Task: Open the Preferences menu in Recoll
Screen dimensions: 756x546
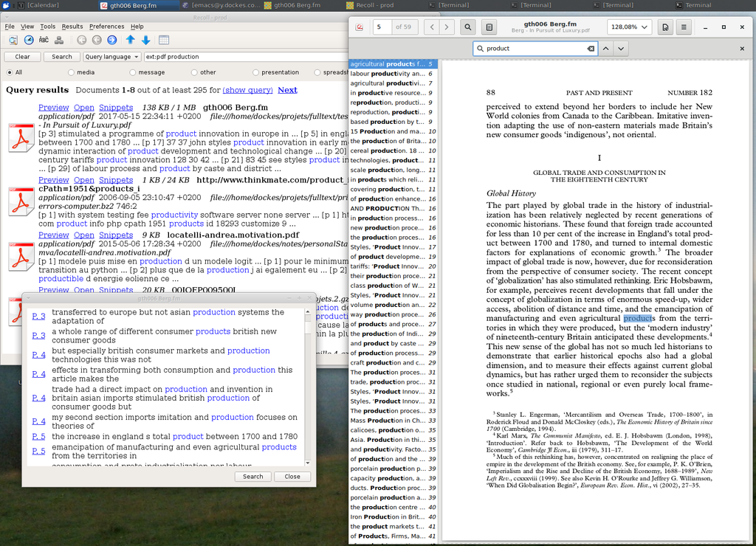Action: pyautogui.click(x=106, y=27)
